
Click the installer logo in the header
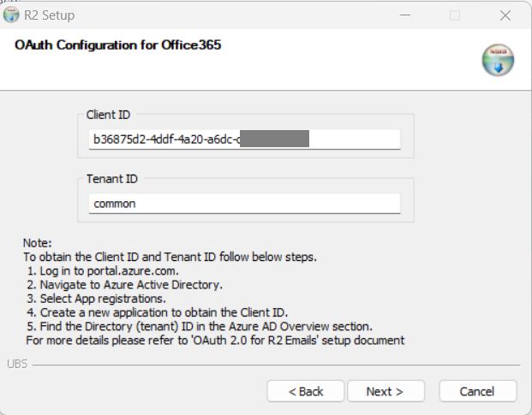pyautogui.click(x=498, y=62)
